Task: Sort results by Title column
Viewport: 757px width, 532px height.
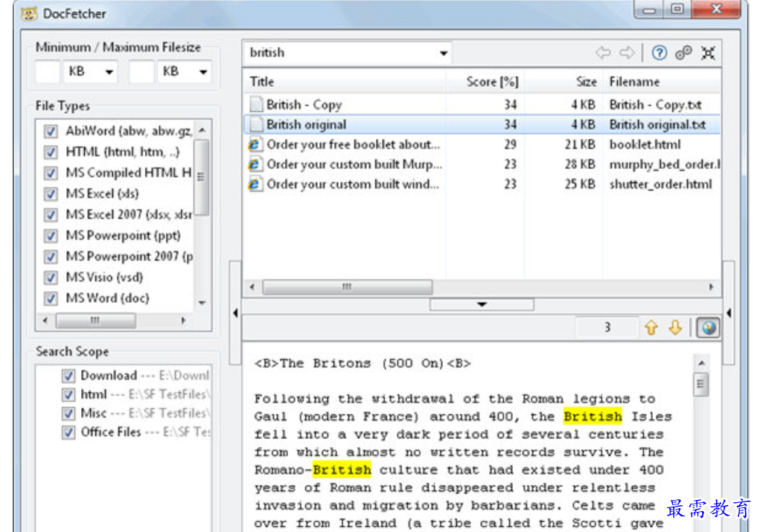Action: [344, 82]
